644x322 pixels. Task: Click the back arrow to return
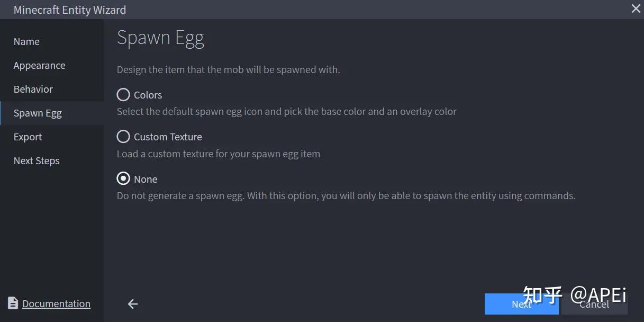(132, 304)
